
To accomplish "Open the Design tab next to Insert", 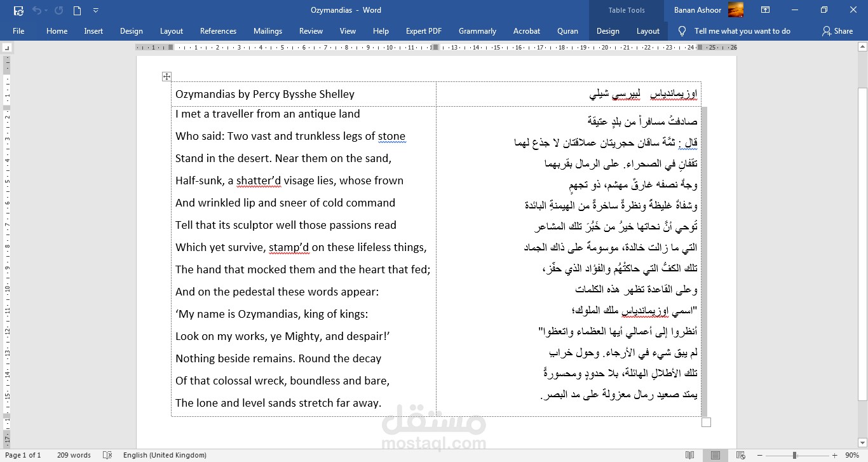I will pyautogui.click(x=132, y=31).
